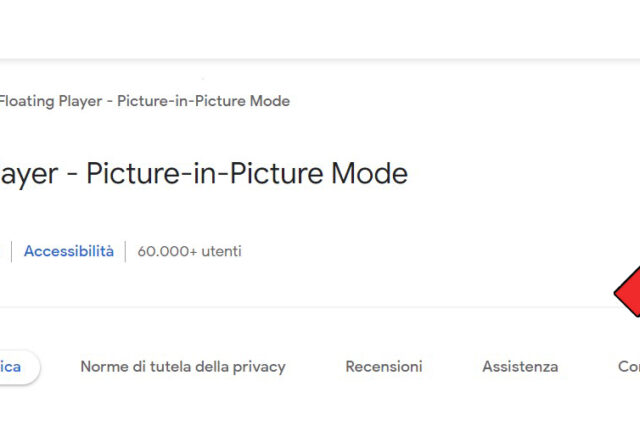640x426 pixels.
Task: Open the partially visible tab after Assistenza
Action: point(628,367)
